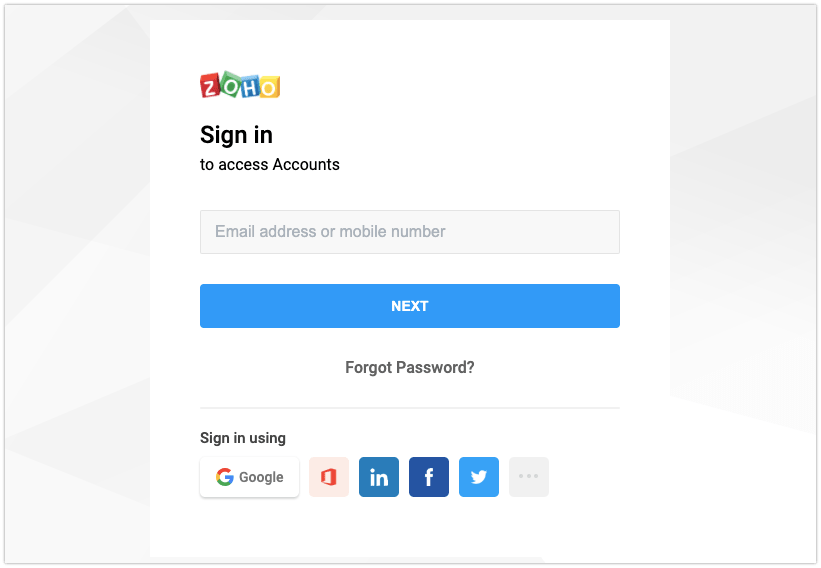The height and width of the screenshot is (568, 821).
Task: Click the Sign in heading
Action: 236,136
